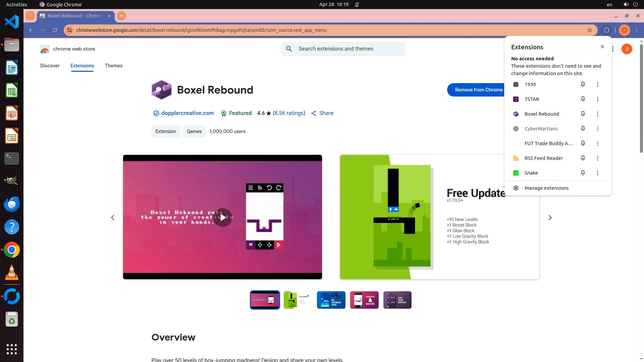Image resolution: width=644 pixels, height=362 pixels.
Task: Pin the Boxel Rebound extension
Action: (x=583, y=114)
